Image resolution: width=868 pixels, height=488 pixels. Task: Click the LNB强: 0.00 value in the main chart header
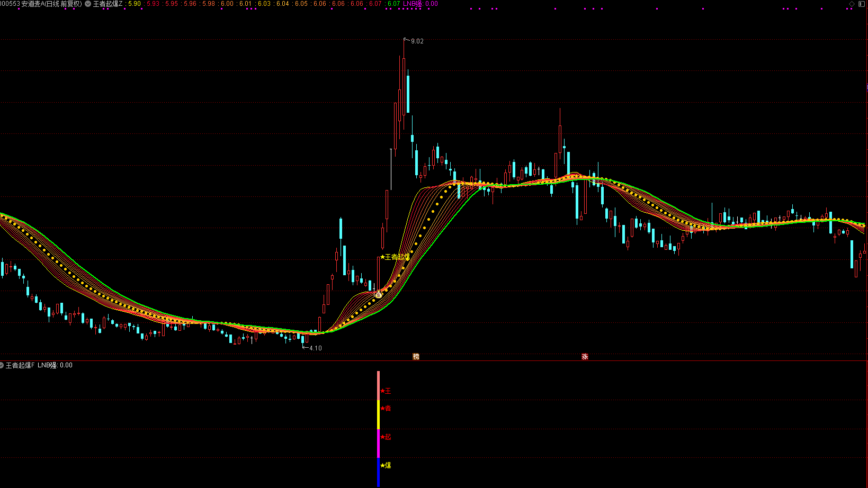pos(420,4)
